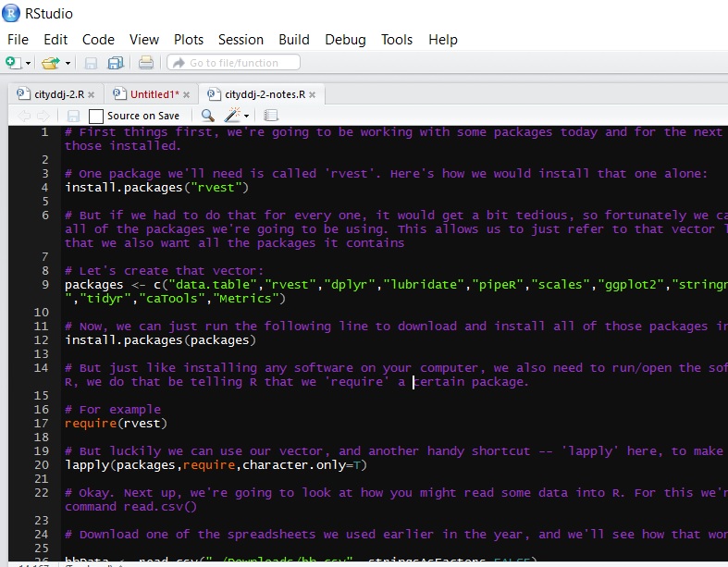Click the print icon in toolbar

point(146,62)
